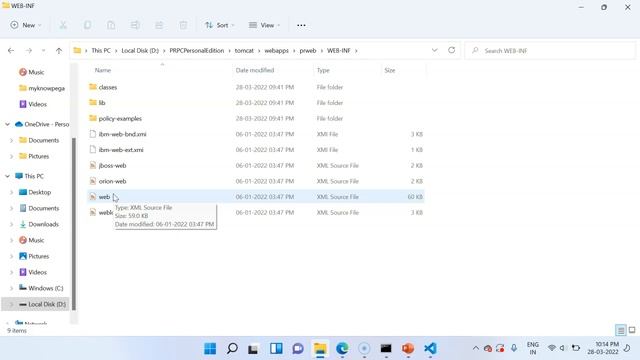Open Visual Studio Code from the taskbar

pyautogui.click(x=430, y=349)
